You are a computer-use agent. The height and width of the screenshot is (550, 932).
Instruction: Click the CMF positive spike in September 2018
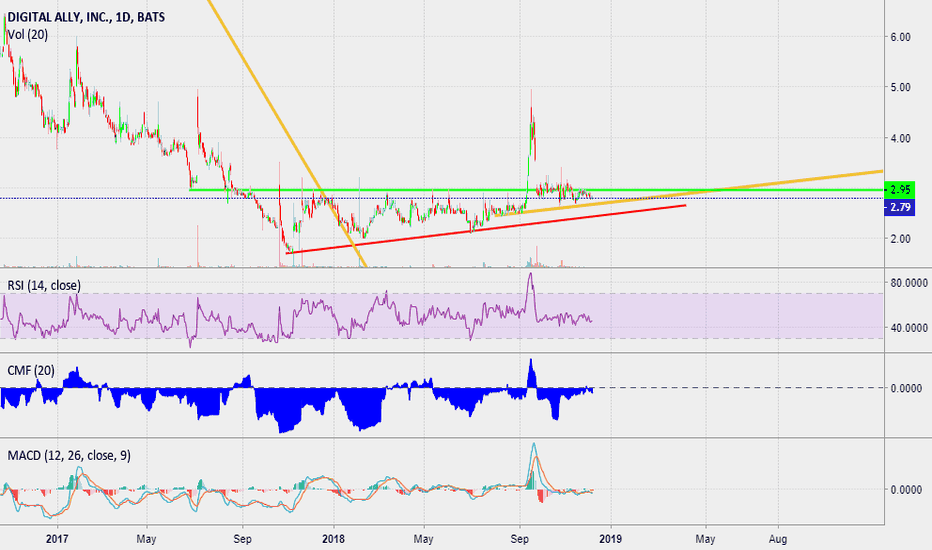tap(531, 373)
